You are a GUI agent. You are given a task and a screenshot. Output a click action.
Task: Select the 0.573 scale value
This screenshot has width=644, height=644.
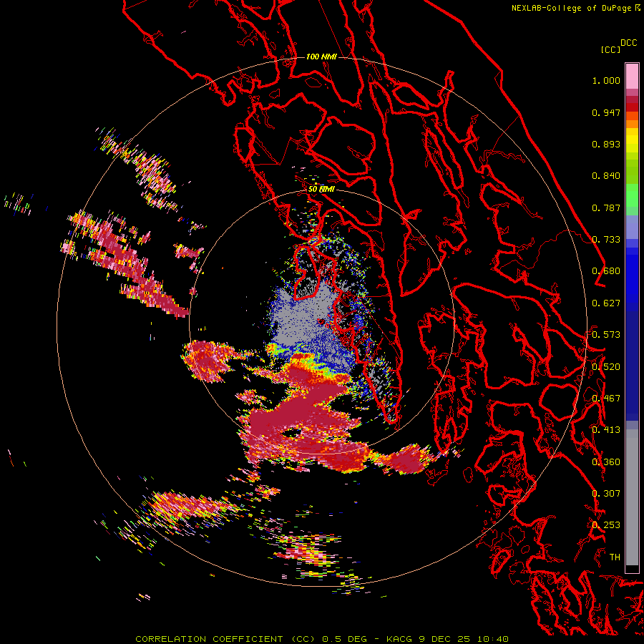[x=606, y=335]
